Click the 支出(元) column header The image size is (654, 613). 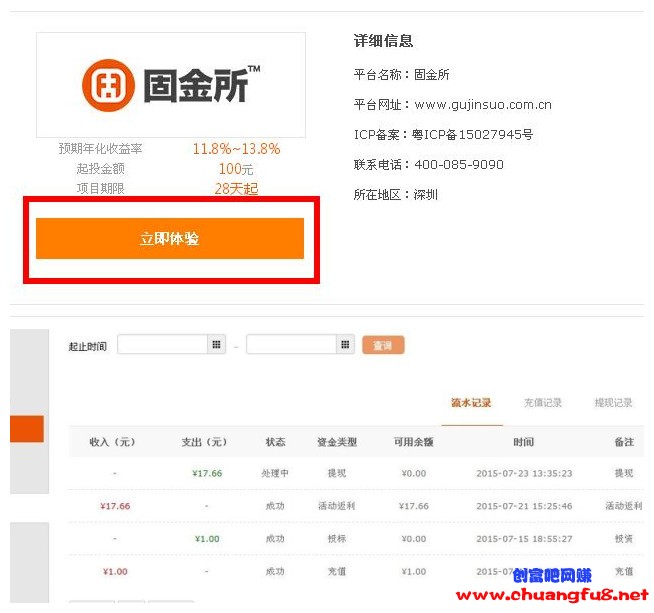pos(204,442)
